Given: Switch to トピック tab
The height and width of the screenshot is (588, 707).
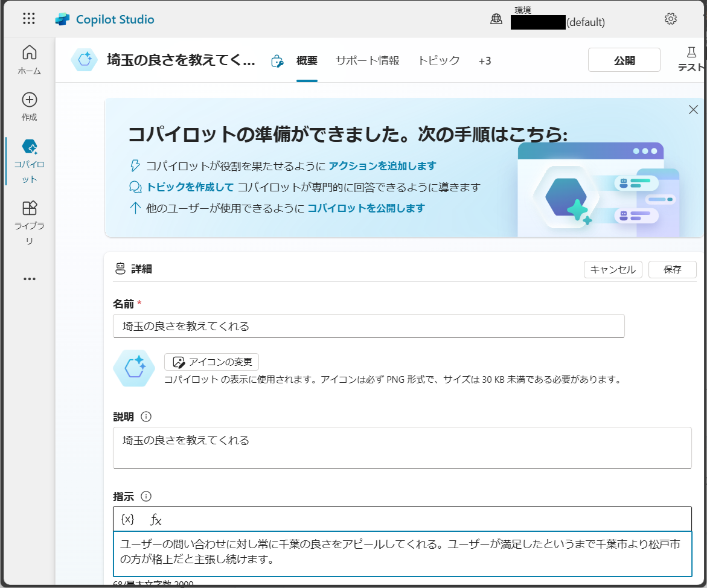Looking at the screenshot, I should 439,60.
